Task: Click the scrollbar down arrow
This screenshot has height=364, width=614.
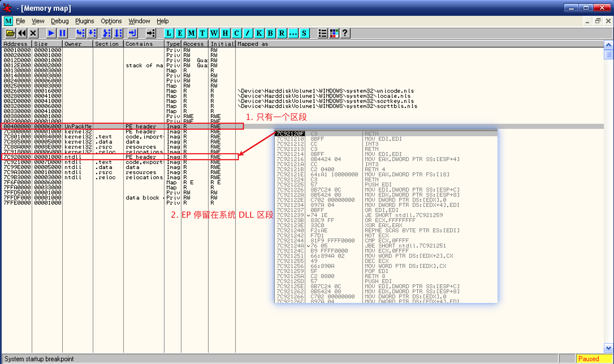Action: point(608,348)
